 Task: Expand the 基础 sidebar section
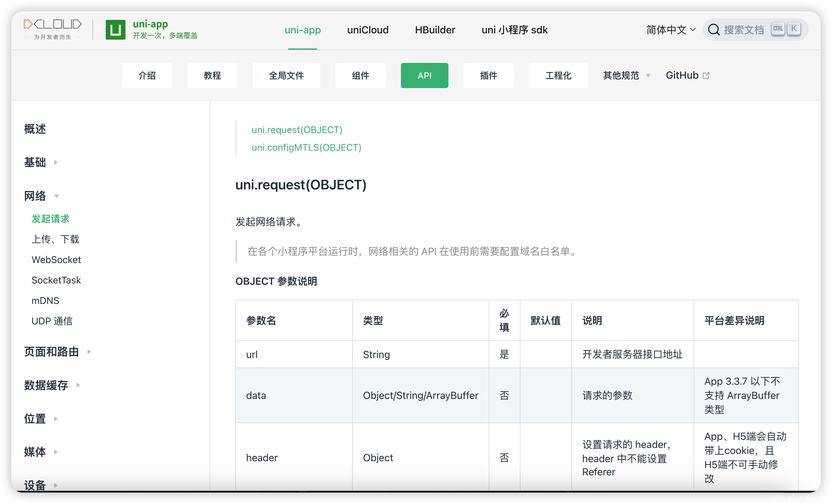pos(56,162)
